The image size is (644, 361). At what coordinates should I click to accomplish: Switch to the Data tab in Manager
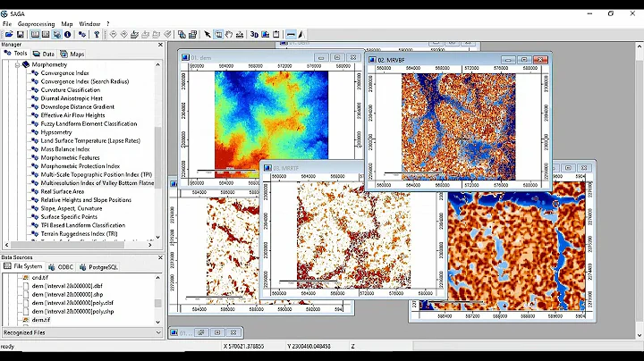point(44,54)
